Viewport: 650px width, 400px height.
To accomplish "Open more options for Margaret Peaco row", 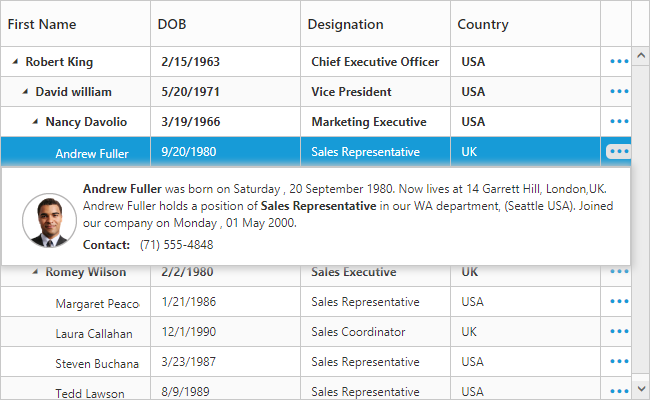I will [619, 302].
